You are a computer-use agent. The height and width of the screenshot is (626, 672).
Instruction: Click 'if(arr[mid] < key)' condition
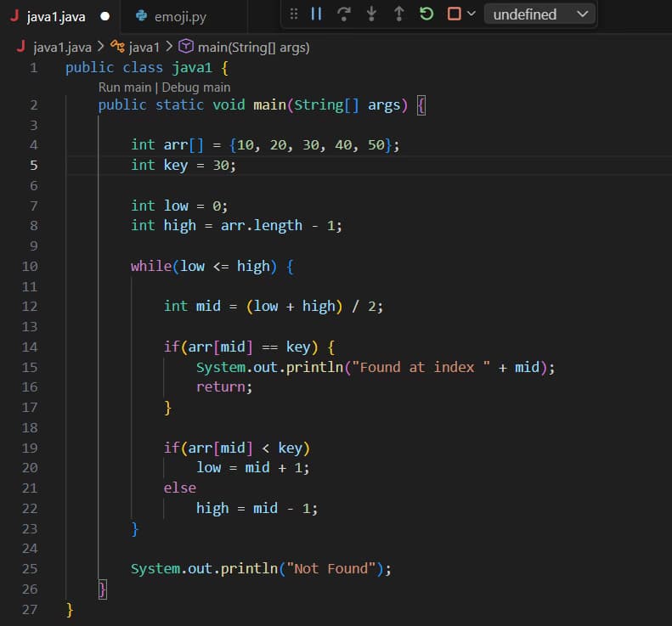click(x=237, y=448)
